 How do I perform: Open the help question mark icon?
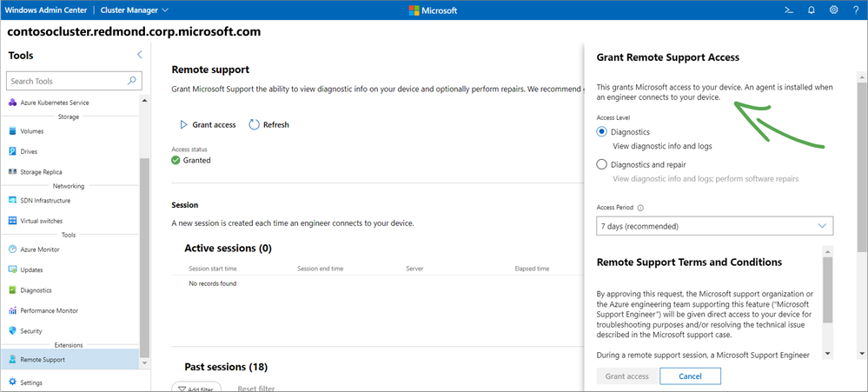point(855,10)
